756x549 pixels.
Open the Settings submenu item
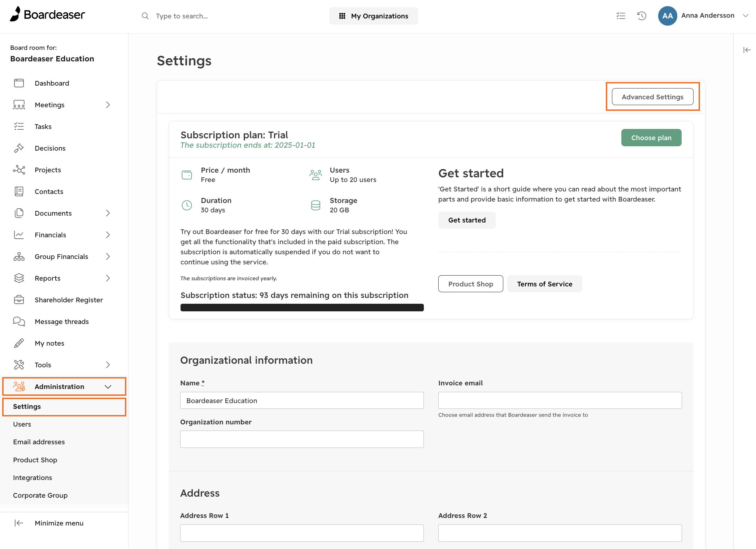pyautogui.click(x=64, y=407)
